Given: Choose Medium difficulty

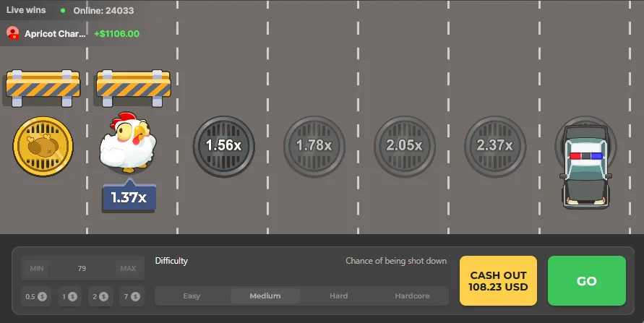Looking at the screenshot, I should [265, 296].
